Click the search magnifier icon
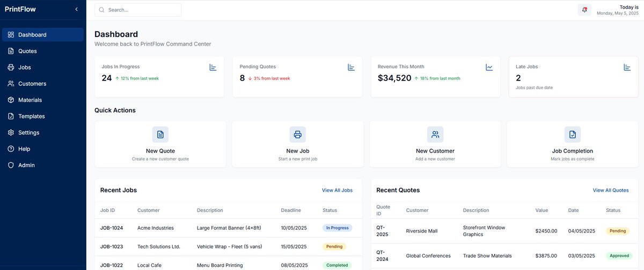The width and height of the screenshot is (644, 270). click(x=101, y=10)
